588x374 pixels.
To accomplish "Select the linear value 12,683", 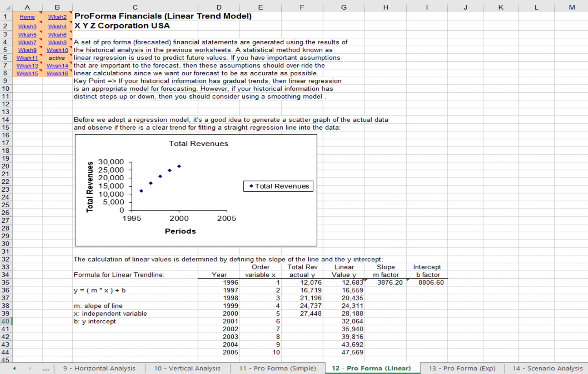I will tap(344, 282).
